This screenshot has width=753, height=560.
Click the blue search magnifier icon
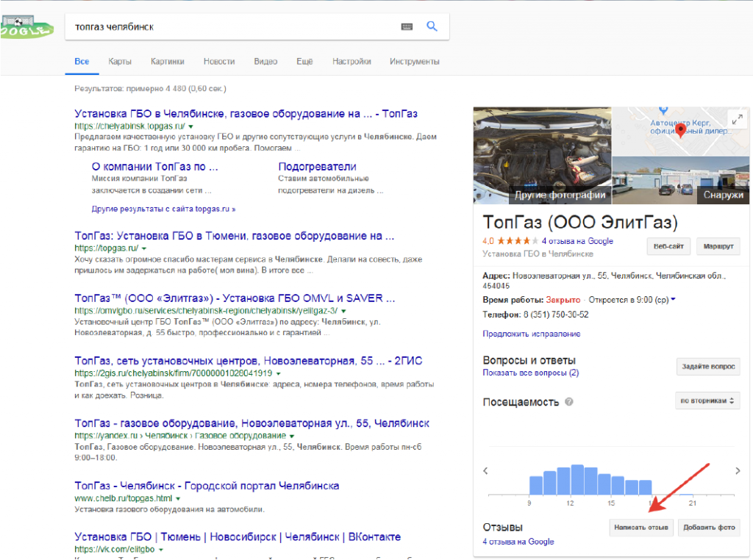[432, 26]
